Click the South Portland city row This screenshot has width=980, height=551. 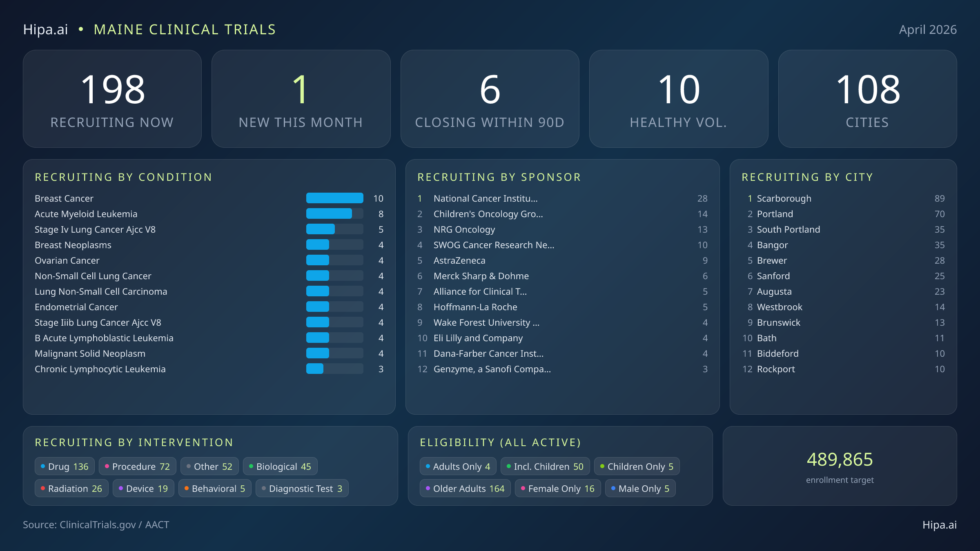[843, 229]
